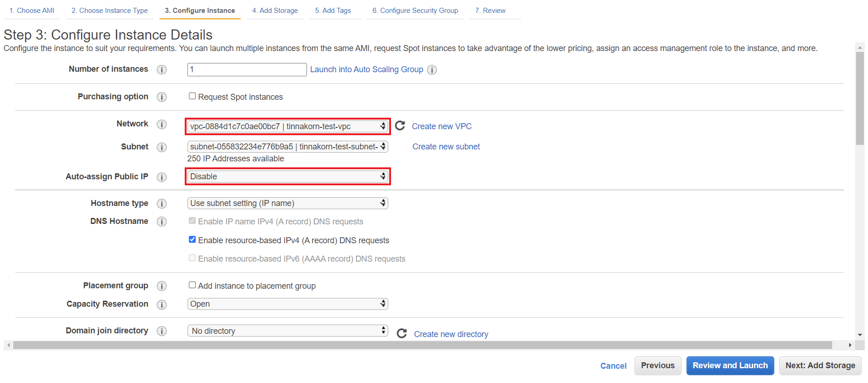The width and height of the screenshot is (868, 383).
Task: Select step 3 Configure Instance tab
Action: tap(200, 11)
